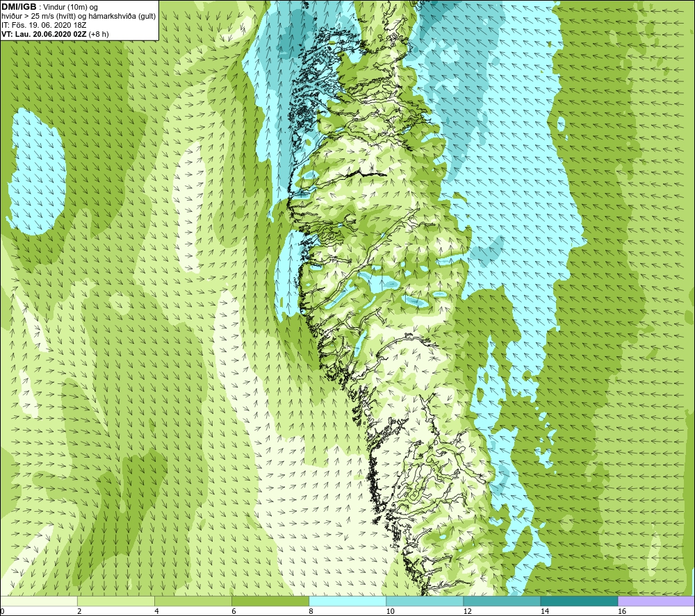Click the 'Vindur (10m) og' text in the title line
Viewport: 695px width, 616px height.
tap(71, 8)
